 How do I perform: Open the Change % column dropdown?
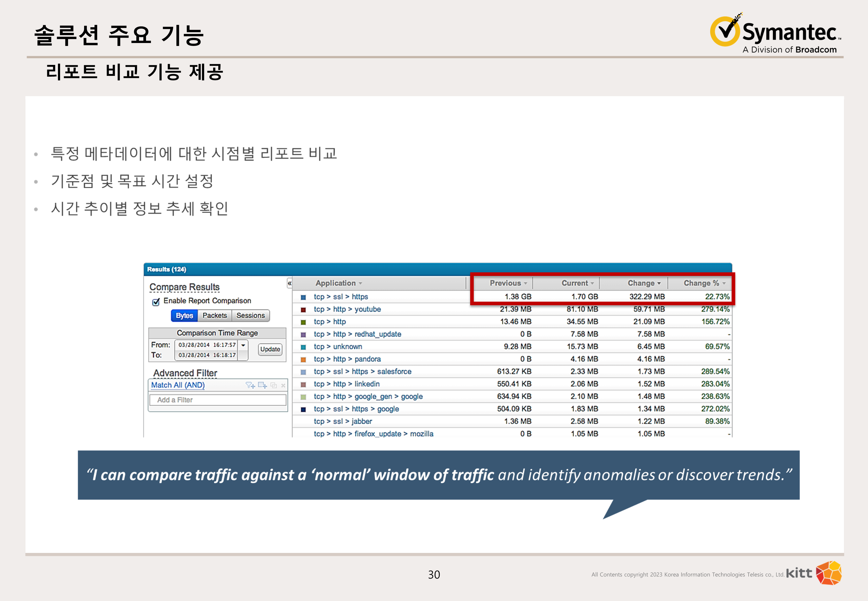724,283
